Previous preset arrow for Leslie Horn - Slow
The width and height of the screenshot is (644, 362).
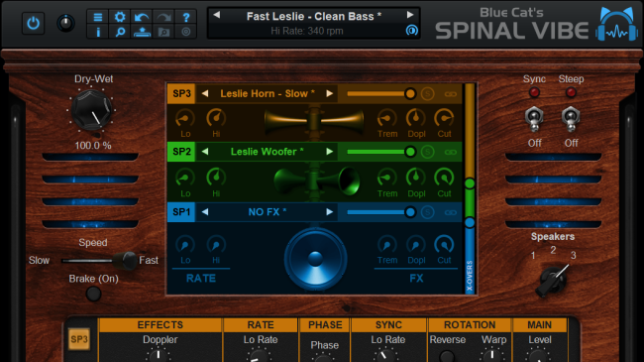coord(205,94)
